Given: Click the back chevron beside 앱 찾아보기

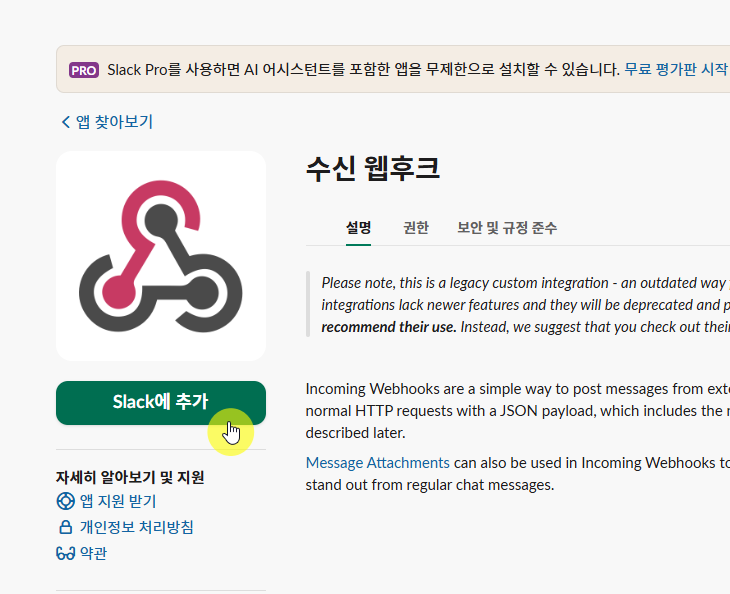Looking at the screenshot, I should (x=66, y=122).
